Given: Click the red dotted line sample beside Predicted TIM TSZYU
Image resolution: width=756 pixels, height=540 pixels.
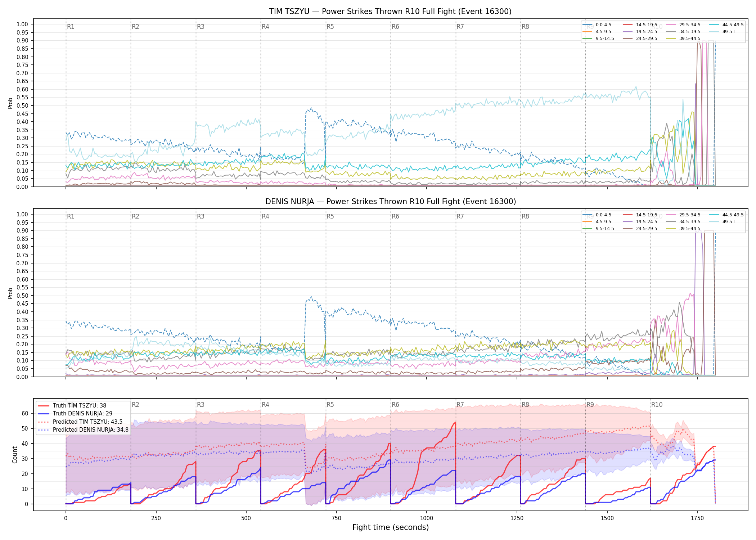Looking at the screenshot, I should [x=44, y=422].
